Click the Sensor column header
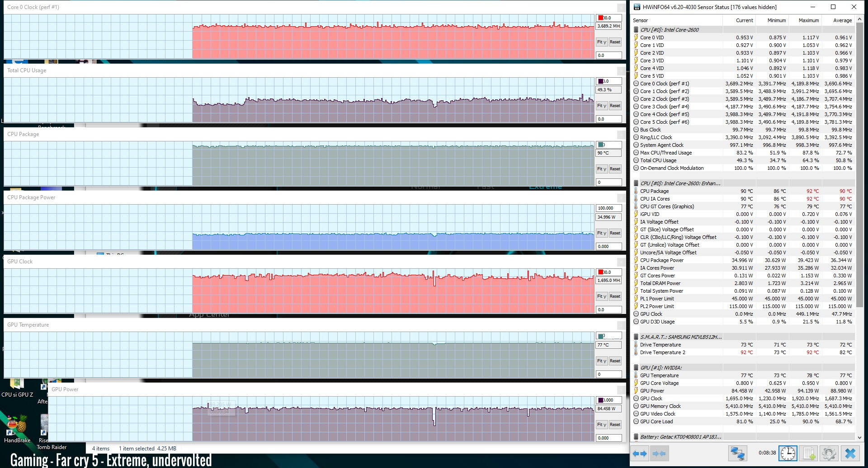 tap(676, 20)
